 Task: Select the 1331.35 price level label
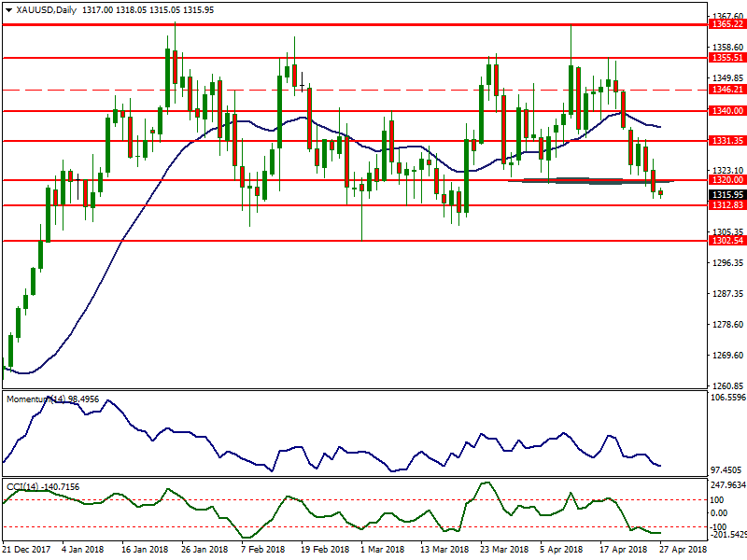click(x=726, y=141)
